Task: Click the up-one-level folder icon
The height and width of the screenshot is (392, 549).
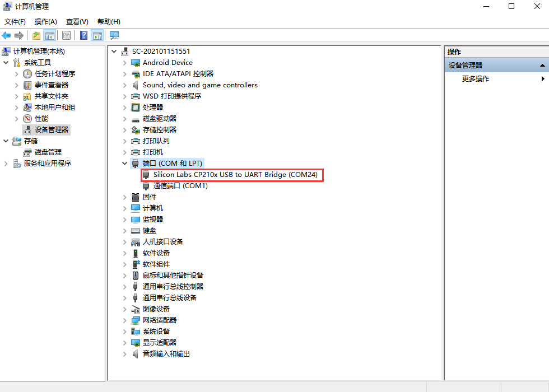Action: pyautogui.click(x=36, y=36)
